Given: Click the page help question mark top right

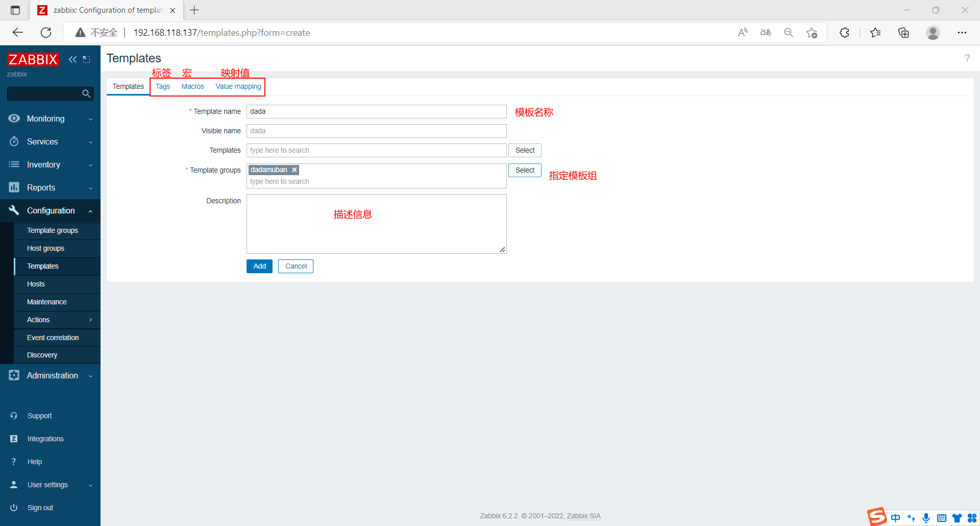Looking at the screenshot, I should [967, 58].
